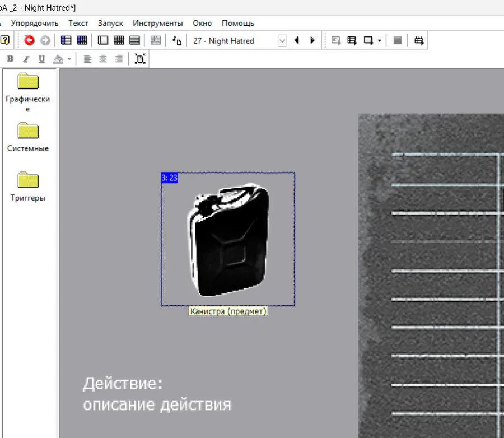Open the Data elements music-note icon
This screenshot has height=438, width=504.
point(176,40)
